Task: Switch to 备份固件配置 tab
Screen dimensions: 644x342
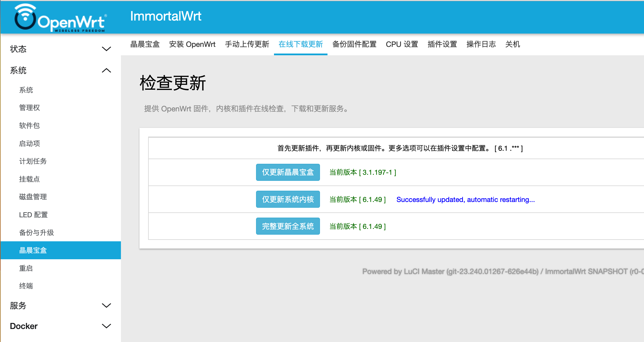Action: point(354,44)
